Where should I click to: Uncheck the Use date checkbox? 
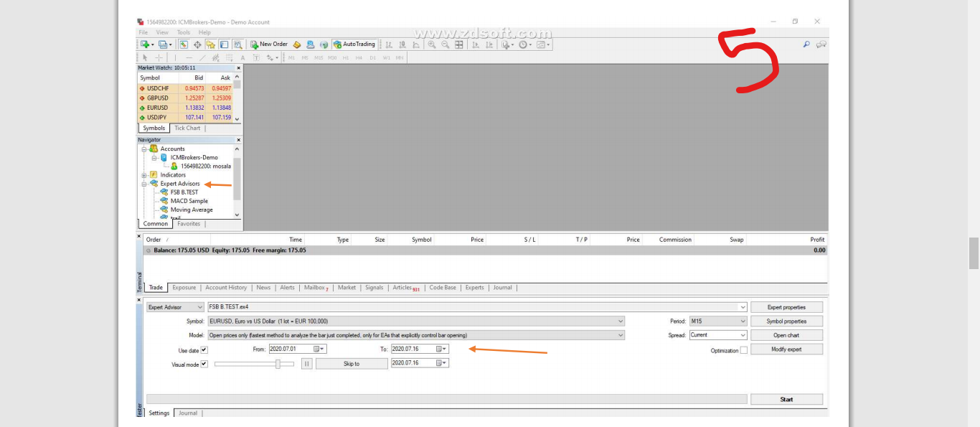pos(204,350)
